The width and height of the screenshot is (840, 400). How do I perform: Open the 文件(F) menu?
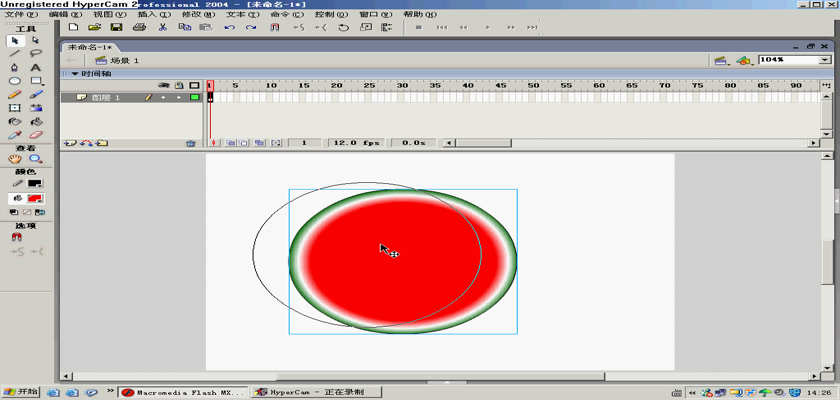pos(21,14)
